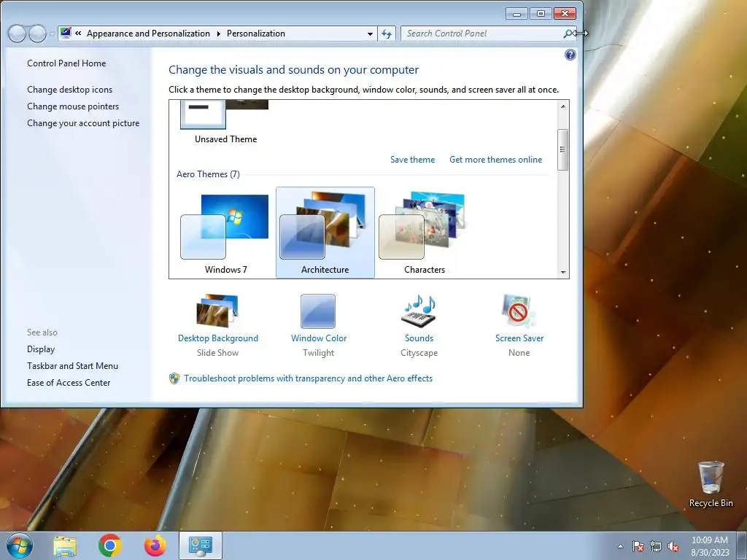Open the Screen Saver icon

pyautogui.click(x=519, y=311)
